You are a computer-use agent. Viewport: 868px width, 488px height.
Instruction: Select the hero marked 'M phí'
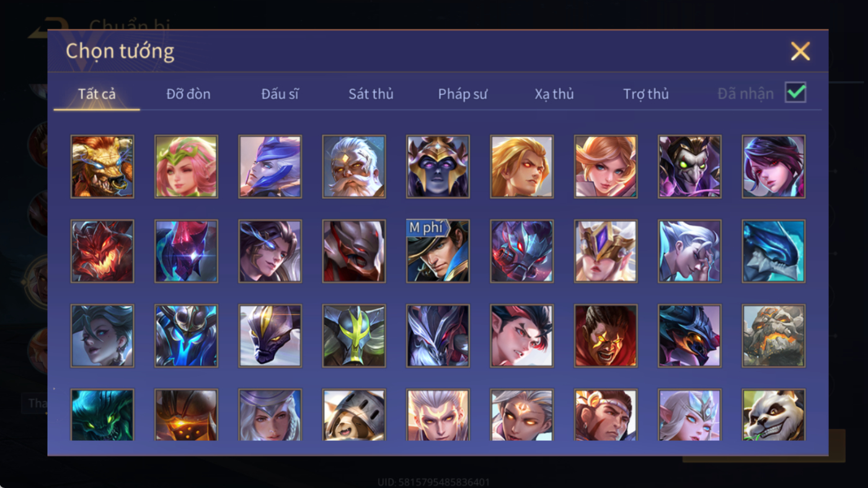tap(438, 251)
